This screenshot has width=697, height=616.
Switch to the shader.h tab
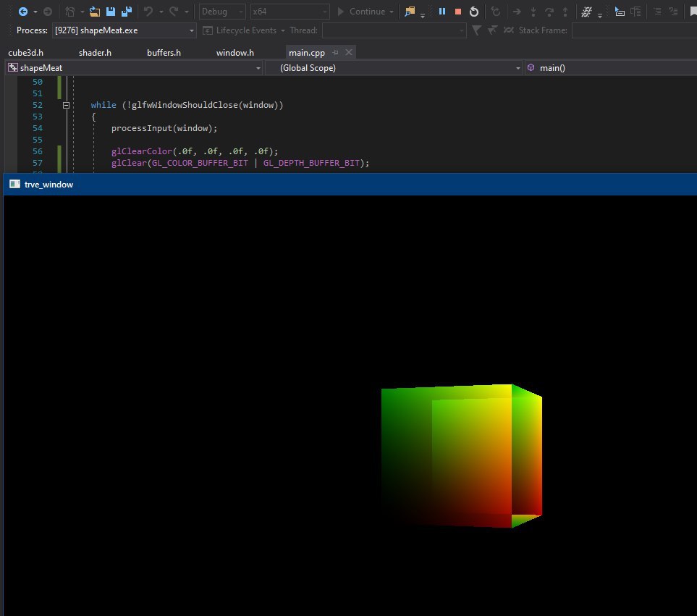(95, 53)
